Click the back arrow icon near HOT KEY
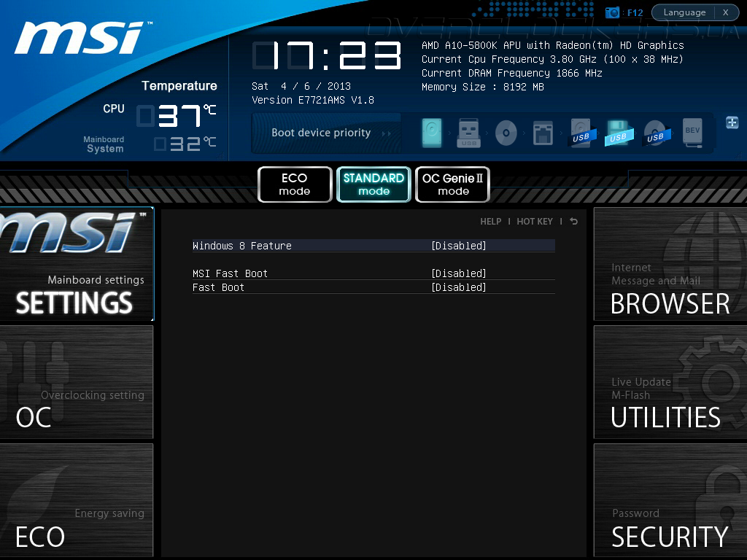The height and width of the screenshot is (560, 747). coord(573,222)
